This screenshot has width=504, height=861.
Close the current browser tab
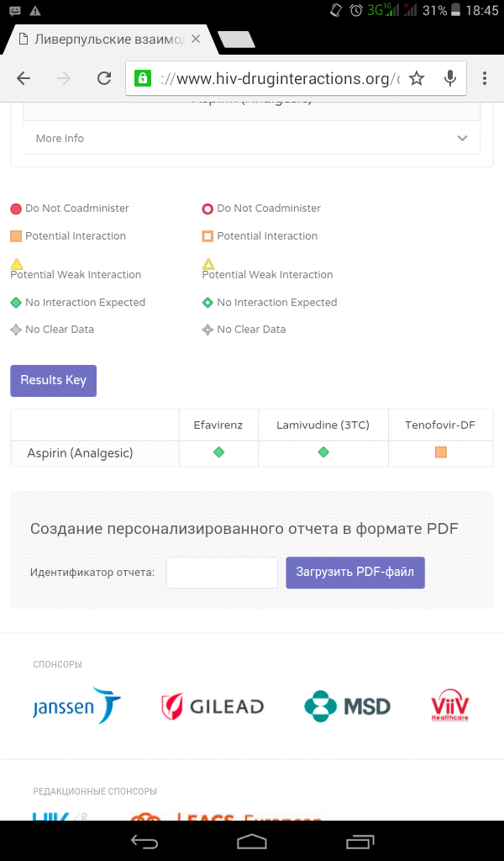pos(196,40)
